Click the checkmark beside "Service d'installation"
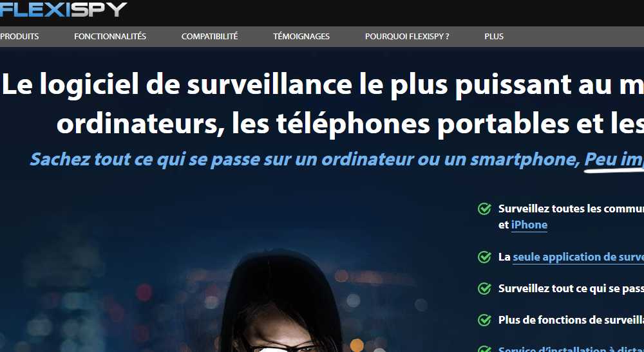This screenshot has height=352, width=644. 485,349
